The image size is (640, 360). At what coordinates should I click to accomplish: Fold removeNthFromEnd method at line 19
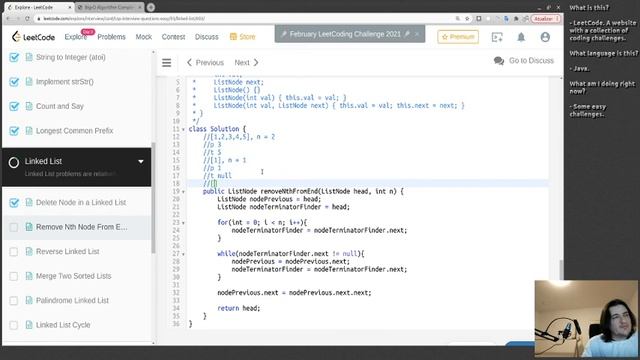(x=183, y=192)
